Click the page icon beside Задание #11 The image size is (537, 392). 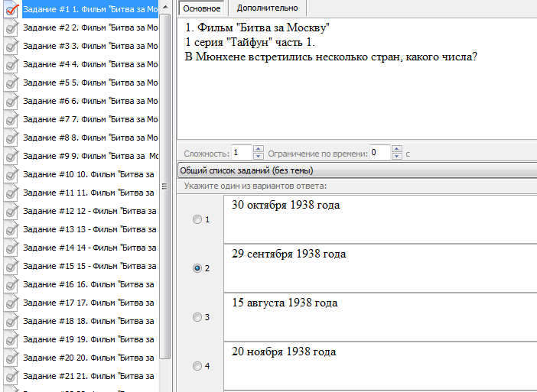coord(11,193)
